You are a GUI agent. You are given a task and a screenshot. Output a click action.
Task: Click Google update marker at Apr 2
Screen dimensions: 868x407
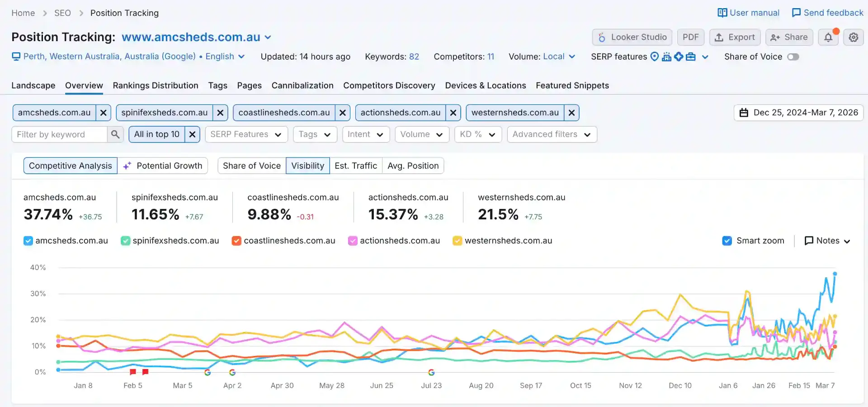[x=232, y=372]
